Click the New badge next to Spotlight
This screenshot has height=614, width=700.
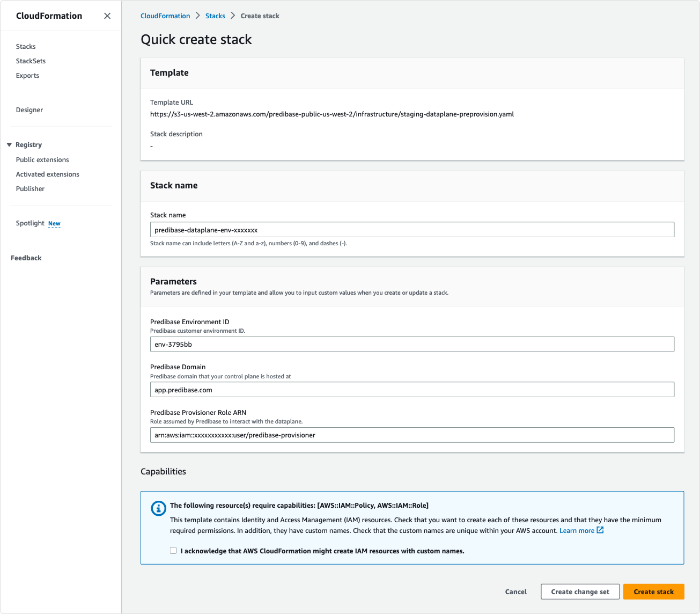point(54,223)
